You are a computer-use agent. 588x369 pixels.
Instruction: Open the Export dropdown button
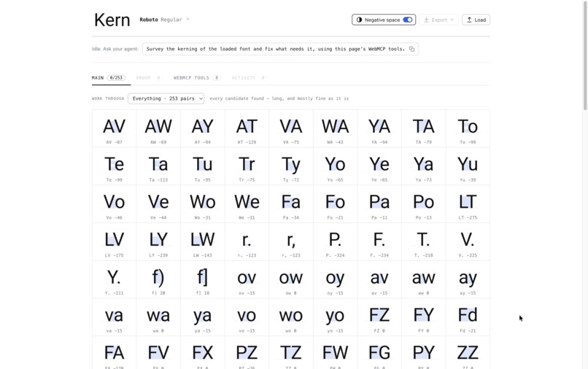click(x=438, y=20)
